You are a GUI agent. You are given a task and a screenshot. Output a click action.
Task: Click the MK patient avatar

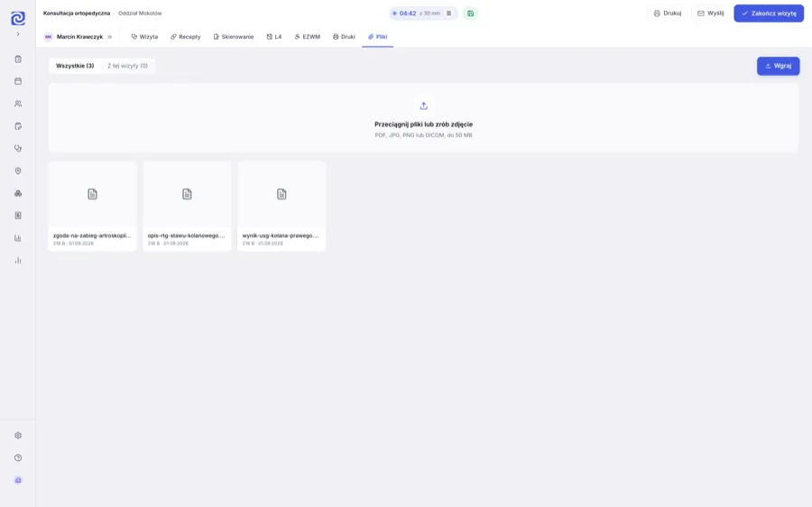(48, 37)
